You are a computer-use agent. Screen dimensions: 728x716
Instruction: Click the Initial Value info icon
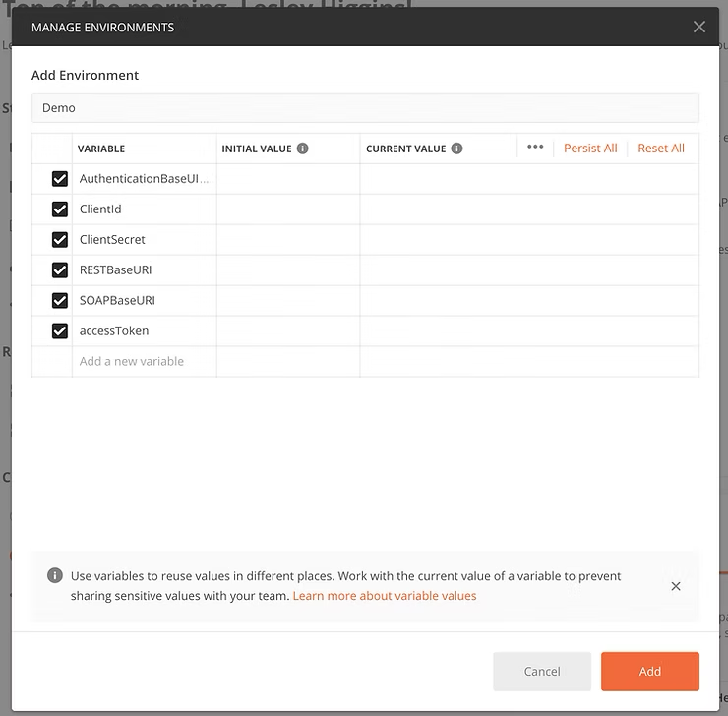coord(302,149)
